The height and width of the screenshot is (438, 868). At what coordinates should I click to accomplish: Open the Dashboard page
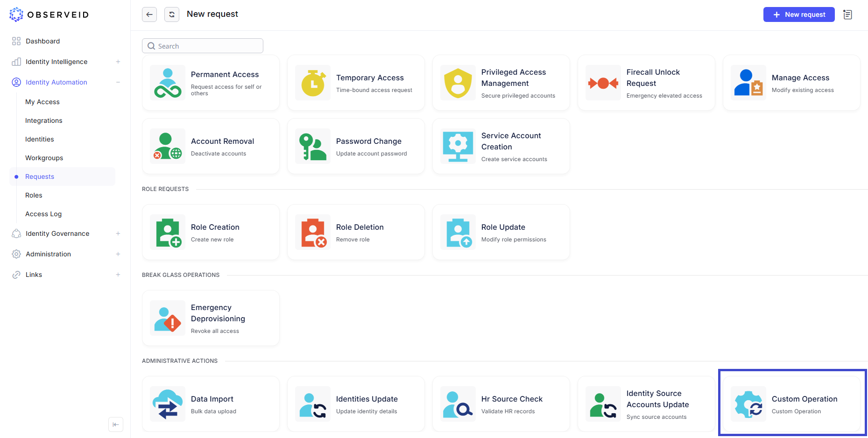(x=42, y=41)
